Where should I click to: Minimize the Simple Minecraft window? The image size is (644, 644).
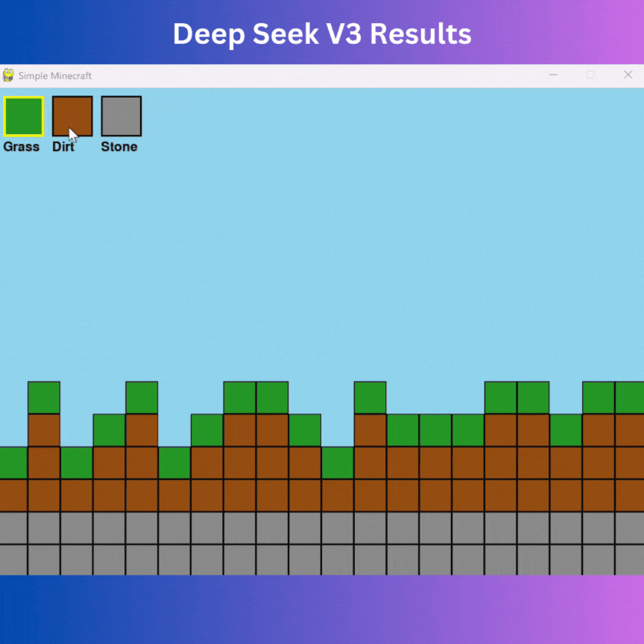click(x=553, y=75)
